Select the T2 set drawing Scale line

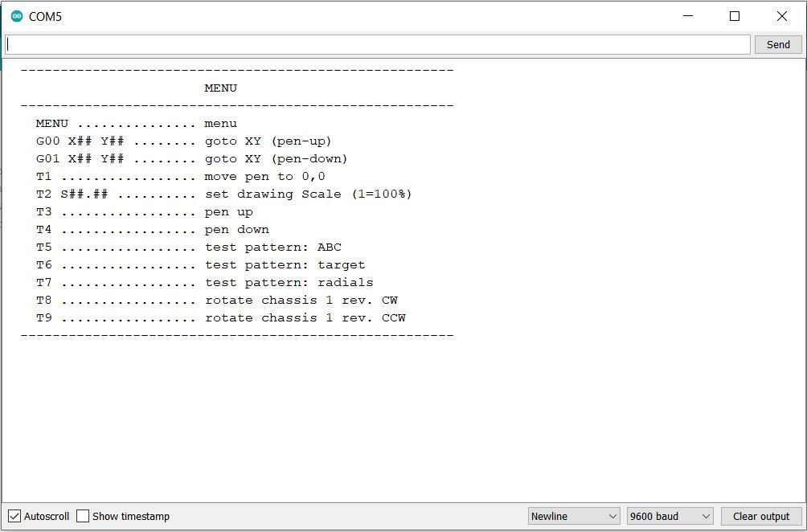(225, 194)
